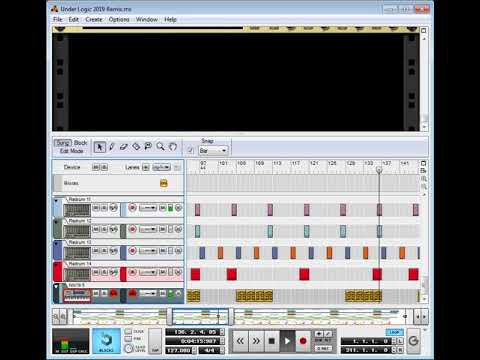Collapse the Redrum 11 track triangle

56,201
